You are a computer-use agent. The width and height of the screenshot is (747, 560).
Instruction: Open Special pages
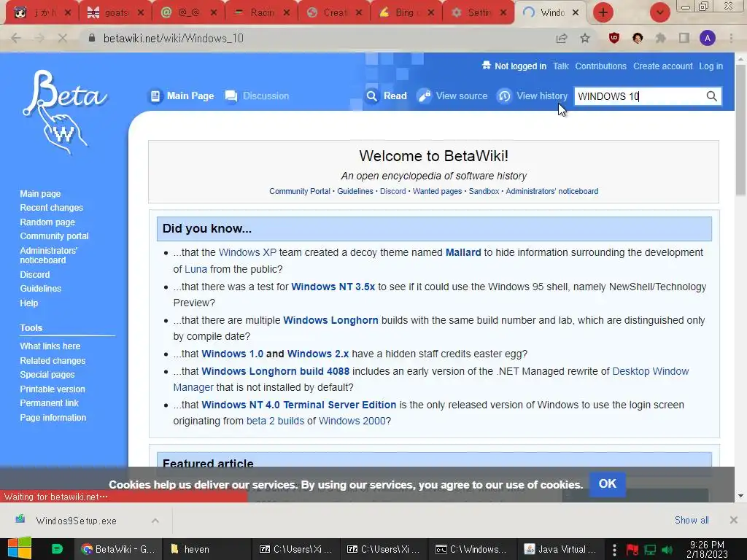47,375
